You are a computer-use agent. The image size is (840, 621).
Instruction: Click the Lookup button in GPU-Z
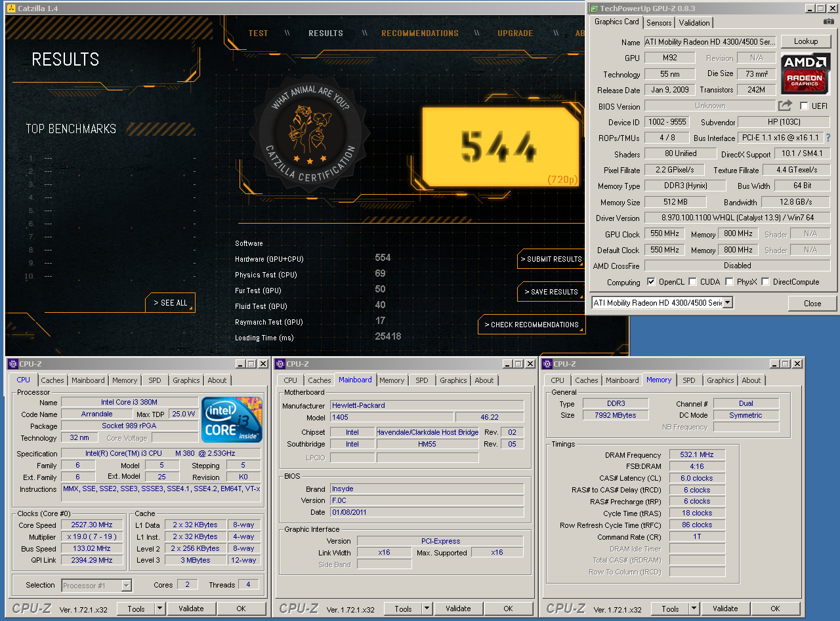[x=806, y=41]
